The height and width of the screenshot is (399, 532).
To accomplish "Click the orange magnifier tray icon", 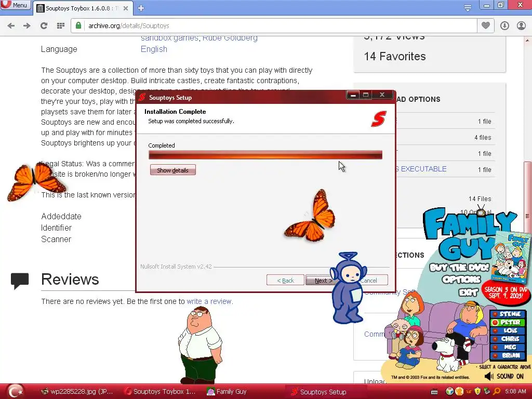I will [497, 392].
